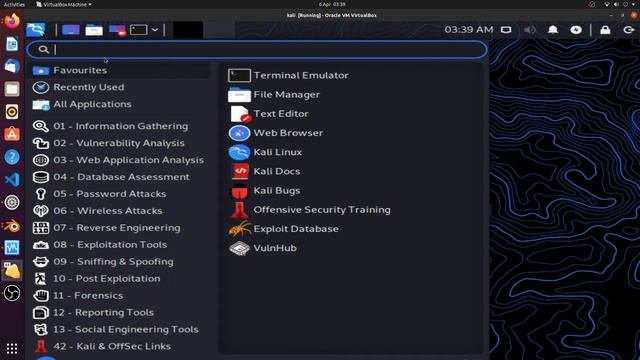Click the 10 - Post Exploitation label
The height and width of the screenshot is (360, 640).
click(107, 278)
